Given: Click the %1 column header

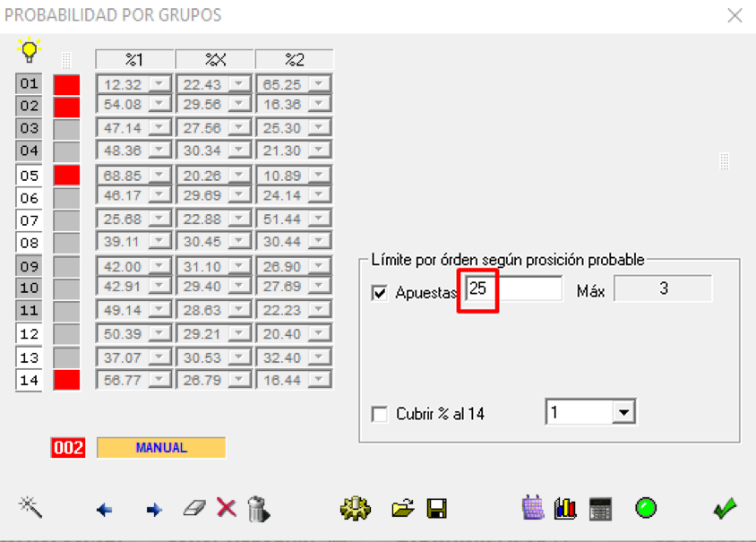Looking at the screenshot, I should click(x=134, y=59).
